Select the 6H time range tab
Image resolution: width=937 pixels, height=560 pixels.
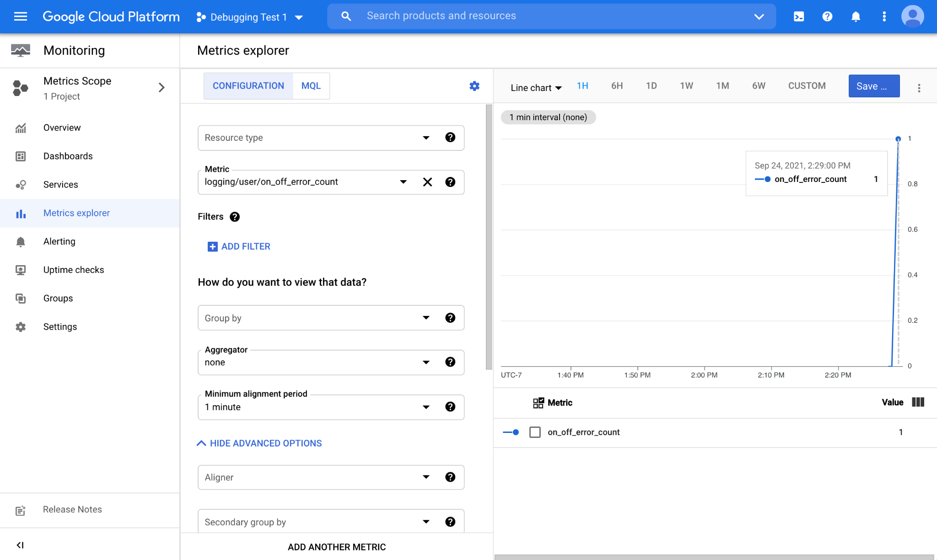[617, 86]
